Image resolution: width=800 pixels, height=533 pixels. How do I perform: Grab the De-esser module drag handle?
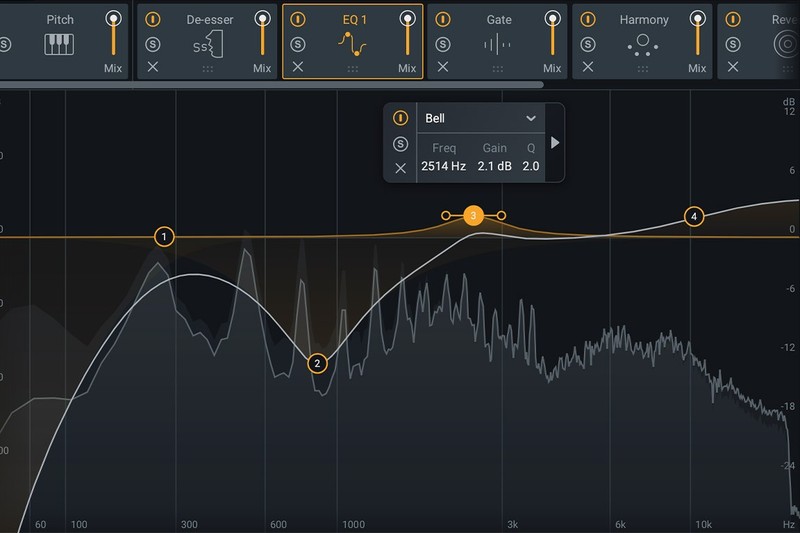coord(208,69)
